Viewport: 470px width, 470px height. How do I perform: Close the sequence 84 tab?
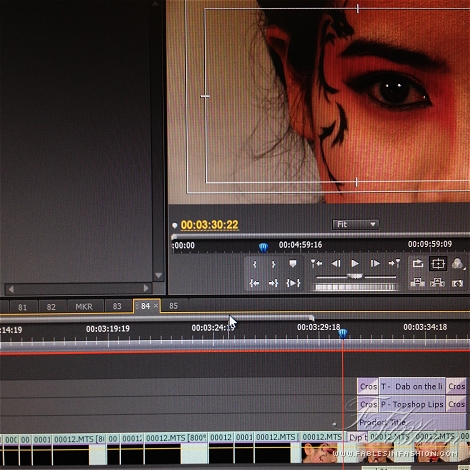(x=156, y=306)
